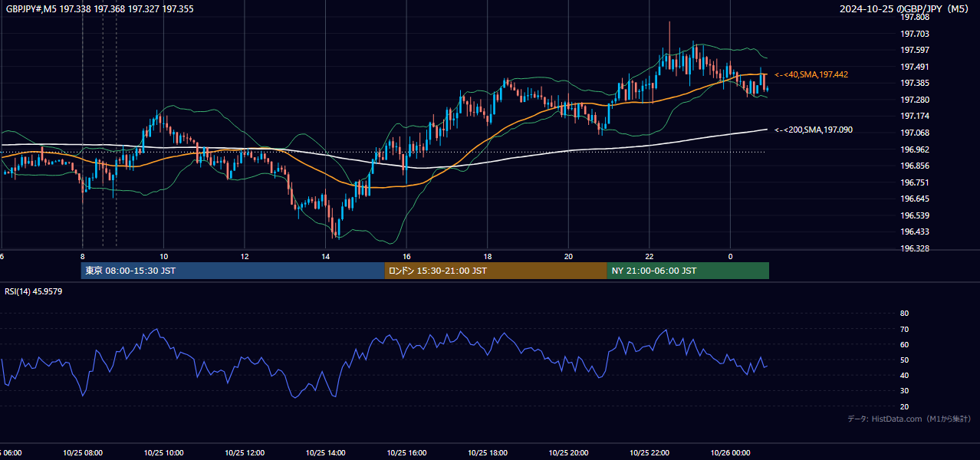Click price axis value 196.962
Image resolution: width=980 pixels, height=460 pixels.
[x=915, y=149]
